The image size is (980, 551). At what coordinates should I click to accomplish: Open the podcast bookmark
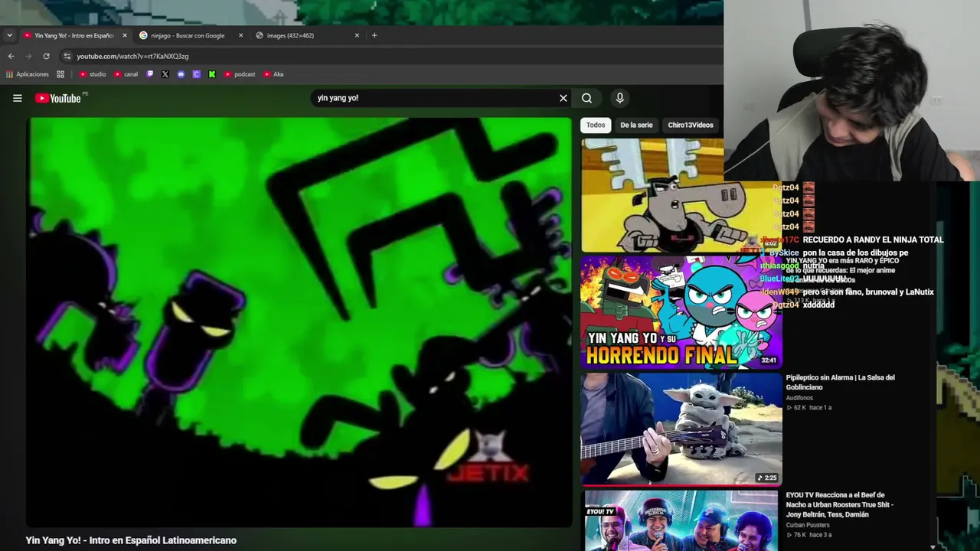240,74
